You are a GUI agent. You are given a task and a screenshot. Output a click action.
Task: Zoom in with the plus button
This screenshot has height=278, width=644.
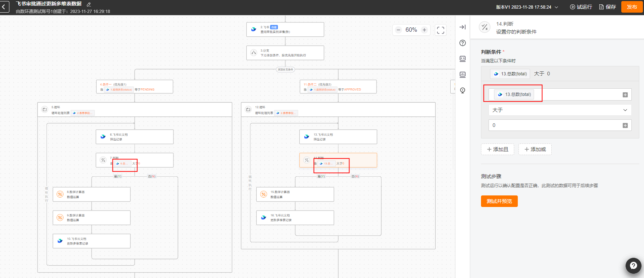pyautogui.click(x=424, y=30)
